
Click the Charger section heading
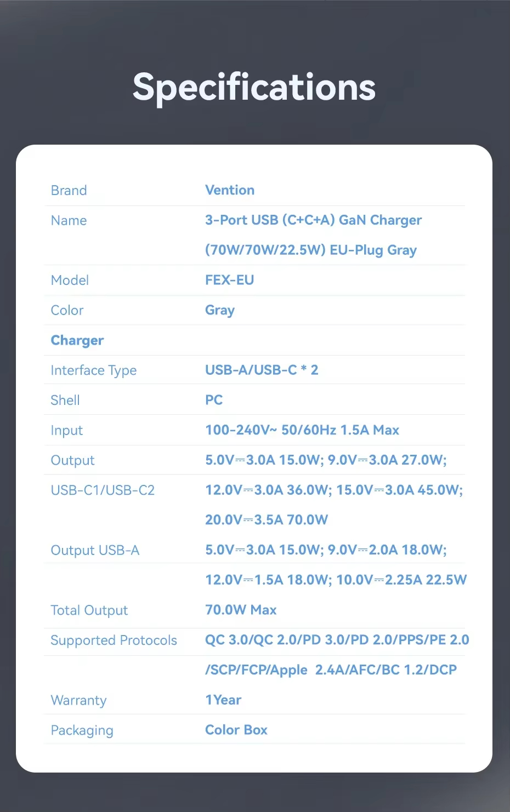pyautogui.click(x=77, y=341)
